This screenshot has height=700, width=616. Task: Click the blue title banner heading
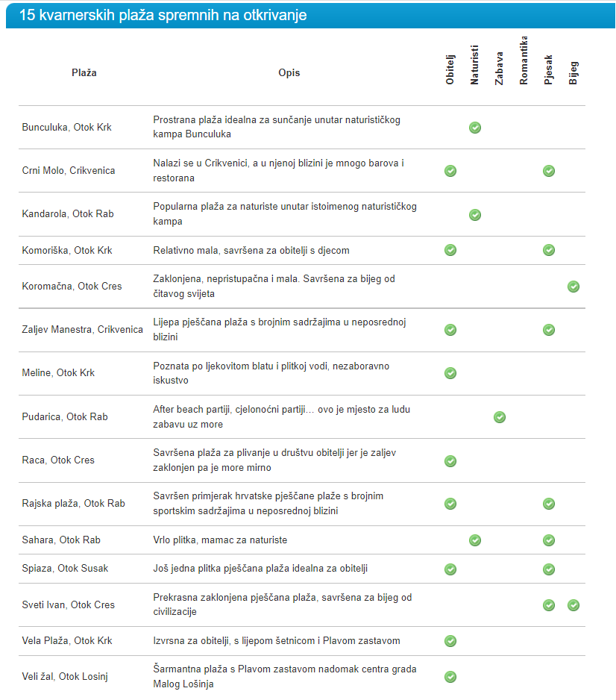pyautogui.click(x=163, y=16)
